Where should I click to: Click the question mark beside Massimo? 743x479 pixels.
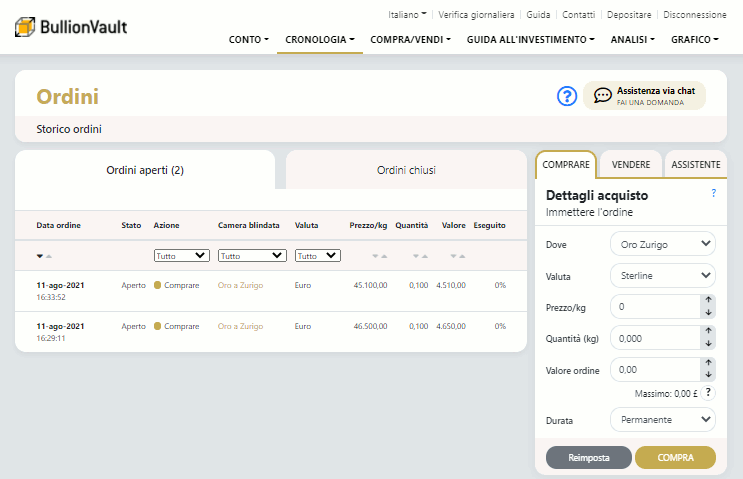(x=708, y=392)
